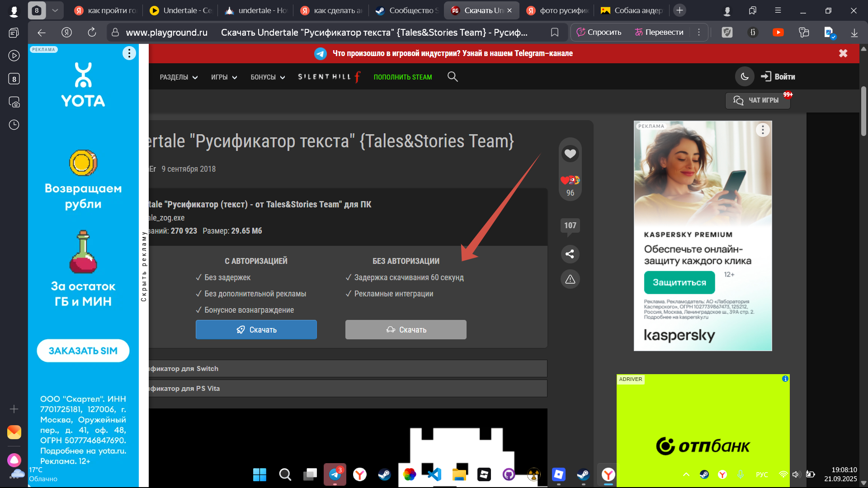Close the active 'Скачать Un' tab

pyautogui.click(x=509, y=10)
